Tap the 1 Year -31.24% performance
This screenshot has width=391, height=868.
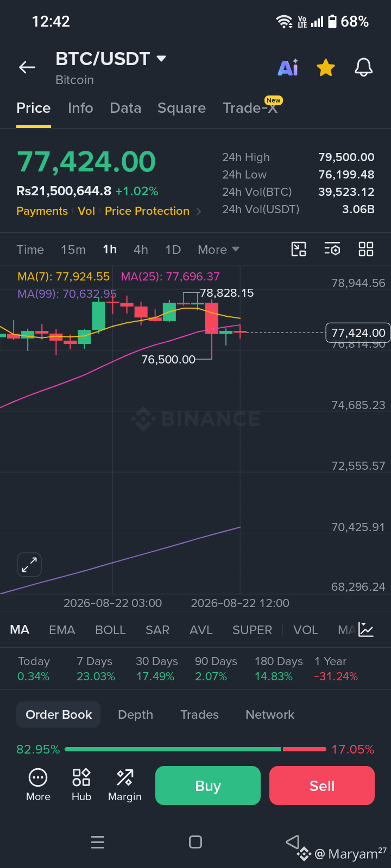(336, 669)
